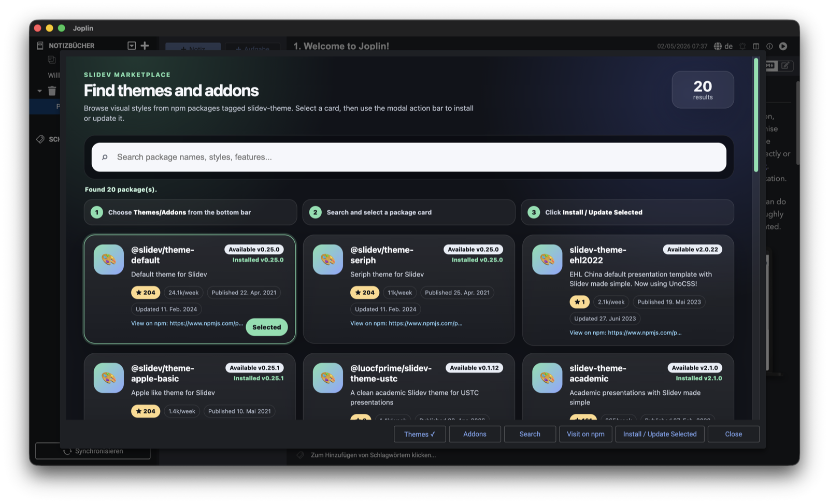
Task: Collapse the trash folder arrow in sidebar
Action: (39, 91)
